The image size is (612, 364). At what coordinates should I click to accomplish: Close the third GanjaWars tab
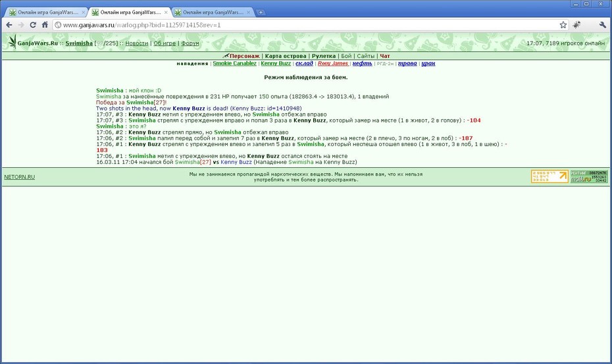248,13
